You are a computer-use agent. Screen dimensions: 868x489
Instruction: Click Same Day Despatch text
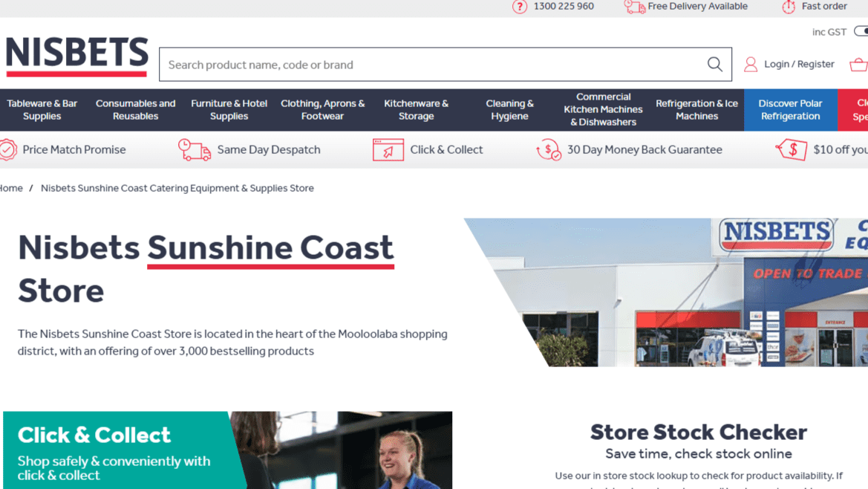tap(269, 149)
